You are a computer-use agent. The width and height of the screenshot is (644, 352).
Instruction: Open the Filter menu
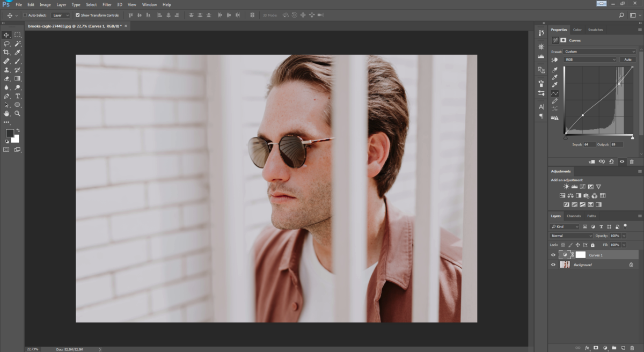pos(107,4)
